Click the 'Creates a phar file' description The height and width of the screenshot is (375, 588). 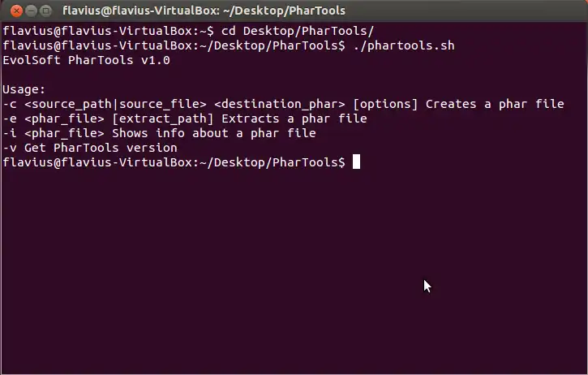click(x=495, y=104)
